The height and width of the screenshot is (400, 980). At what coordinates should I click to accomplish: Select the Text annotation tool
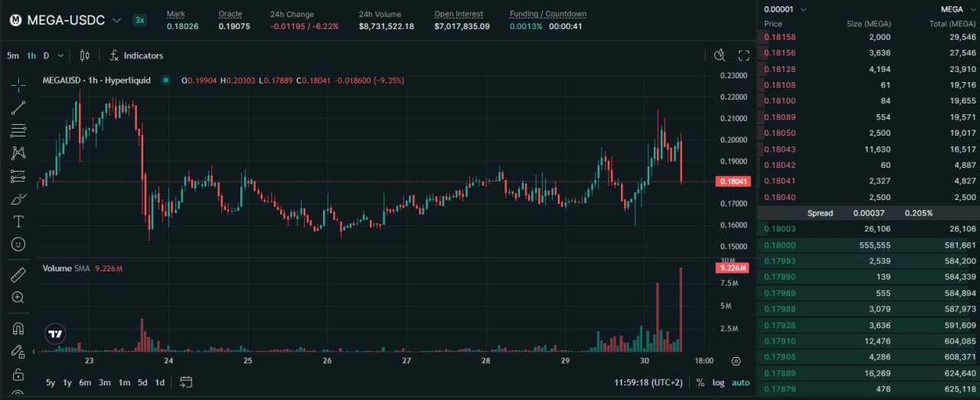pos(18,221)
